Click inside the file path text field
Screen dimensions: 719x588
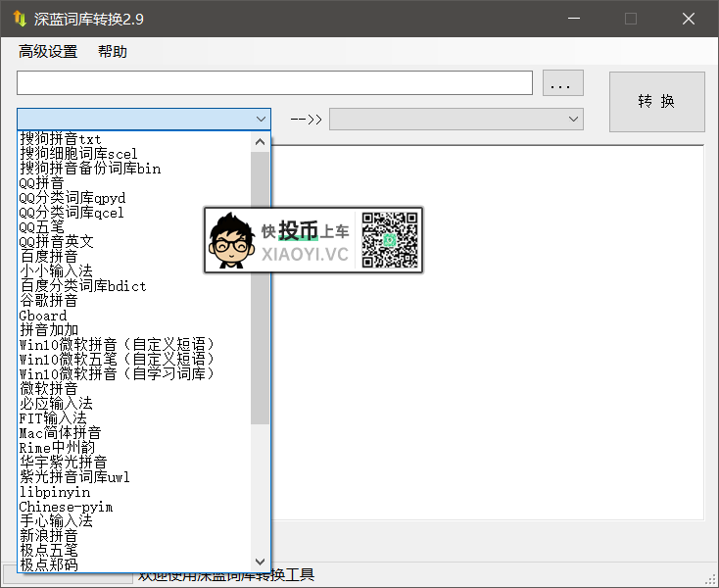[274, 83]
